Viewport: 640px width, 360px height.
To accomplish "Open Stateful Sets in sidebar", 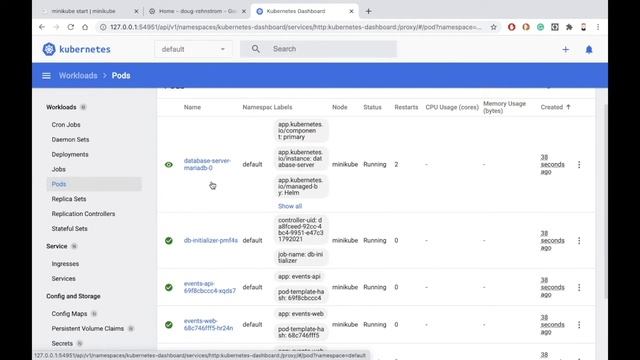I will (x=69, y=229).
